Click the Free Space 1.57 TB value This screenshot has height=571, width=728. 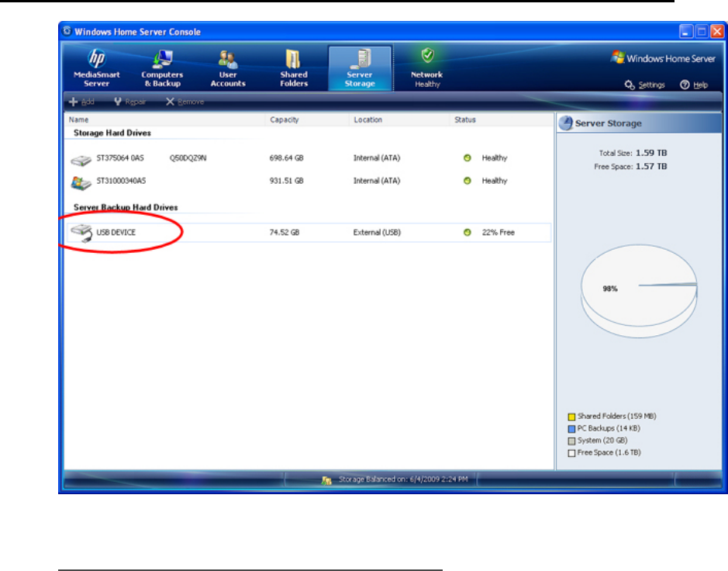[x=651, y=166]
